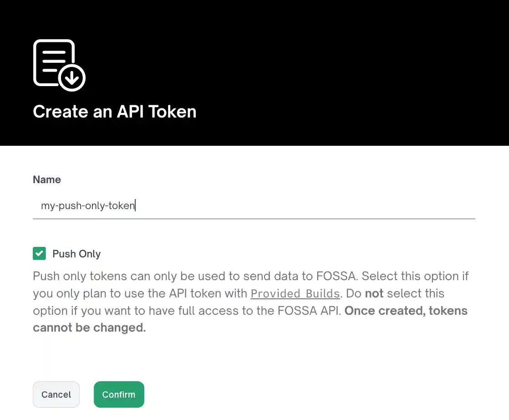Click the my-push-only-token text in the field
The image size is (509, 420).
point(88,206)
